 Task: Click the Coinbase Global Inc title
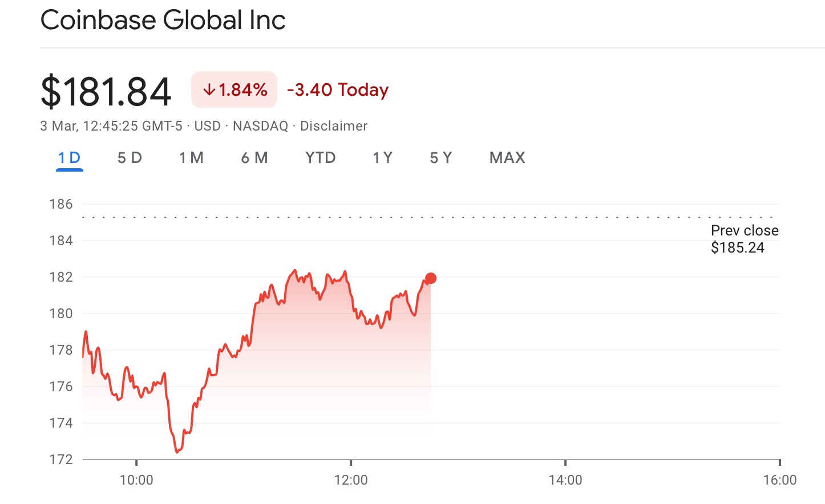point(163,20)
